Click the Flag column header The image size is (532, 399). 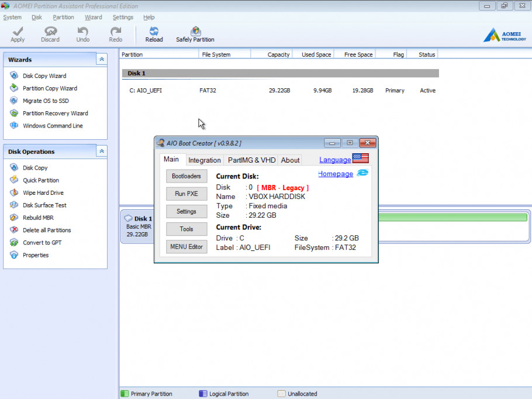tap(391, 54)
